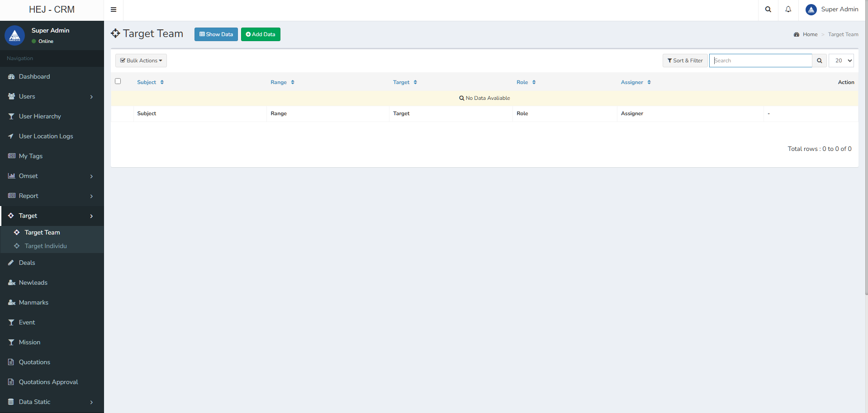This screenshot has height=413, width=868.
Task: Click the Home breadcrumb dashboard icon
Action: point(797,34)
